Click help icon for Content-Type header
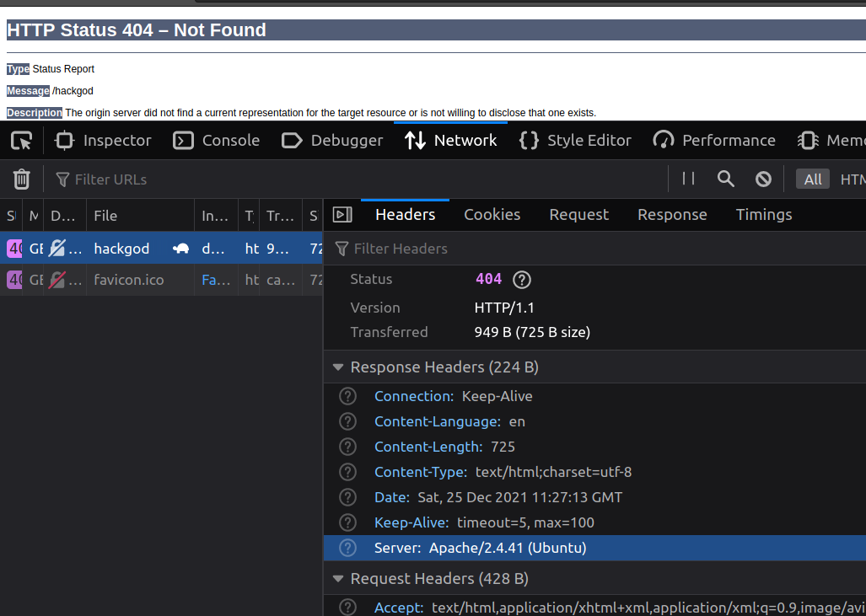Screen dimensions: 866x616 click(x=347, y=472)
